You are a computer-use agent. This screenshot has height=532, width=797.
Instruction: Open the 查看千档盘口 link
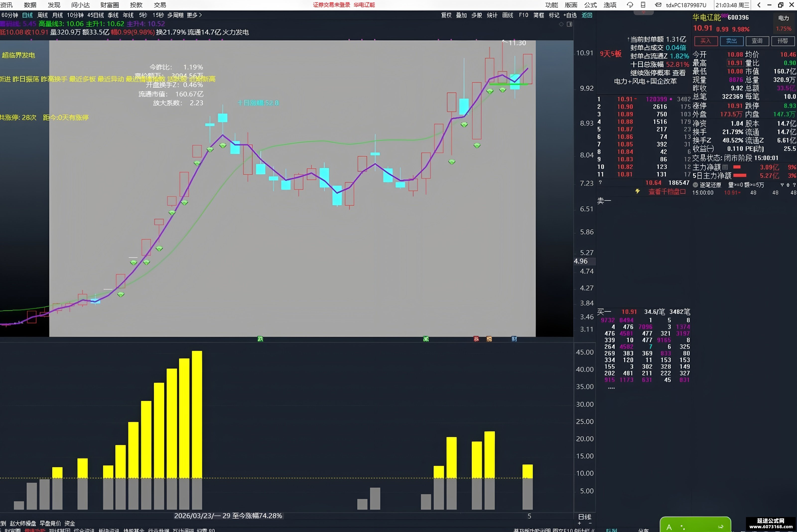point(667,191)
